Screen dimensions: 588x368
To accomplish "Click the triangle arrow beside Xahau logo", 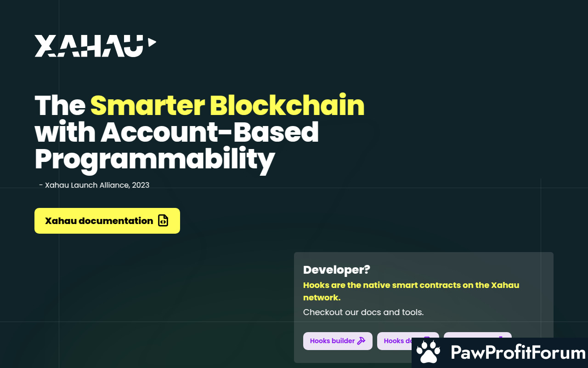I will pyautogui.click(x=152, y=42).
